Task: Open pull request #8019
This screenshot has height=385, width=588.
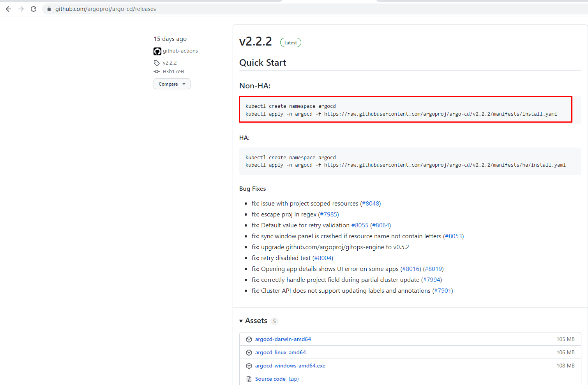Action: [x=433, y=269]
